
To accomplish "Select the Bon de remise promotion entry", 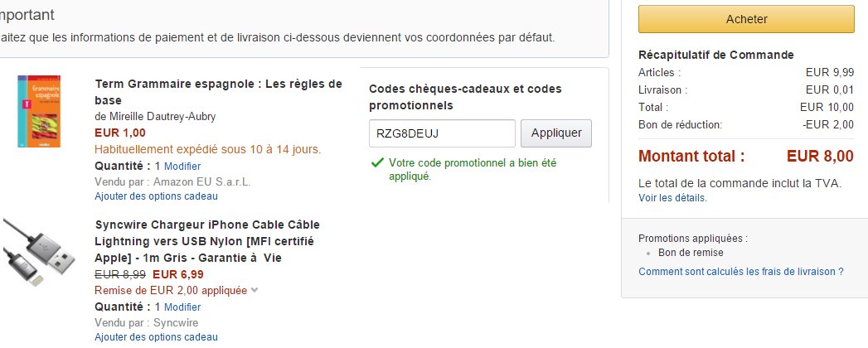I will tap(691, 252).
